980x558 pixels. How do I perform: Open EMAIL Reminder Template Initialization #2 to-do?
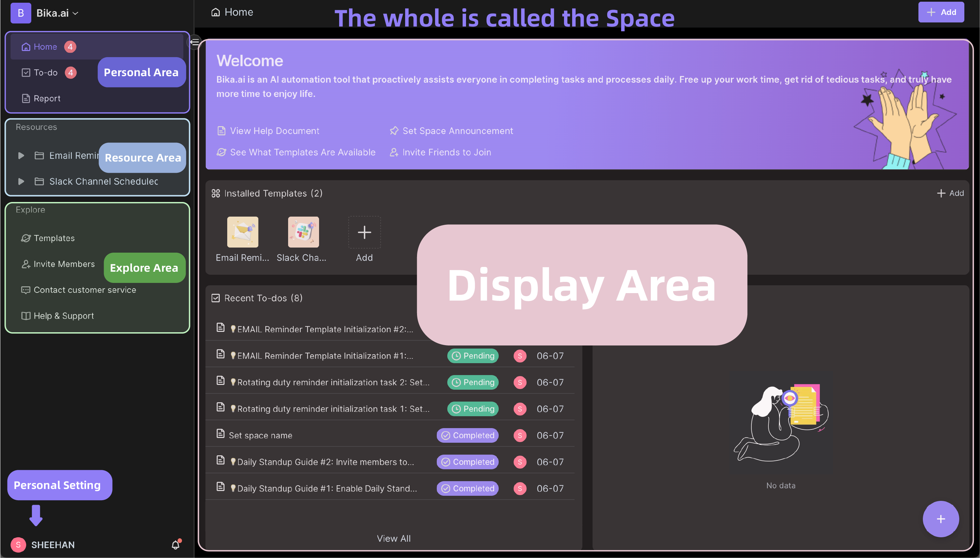tap(325, 329)
